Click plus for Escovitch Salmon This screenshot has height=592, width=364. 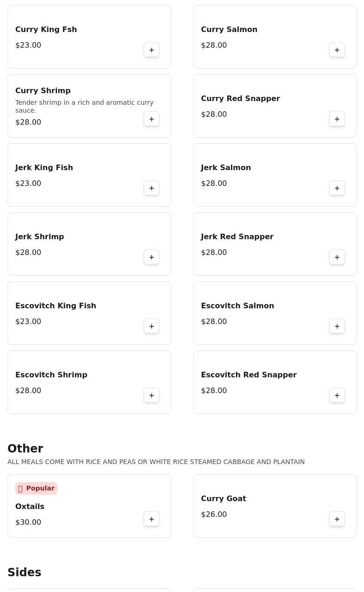point(337,326)
